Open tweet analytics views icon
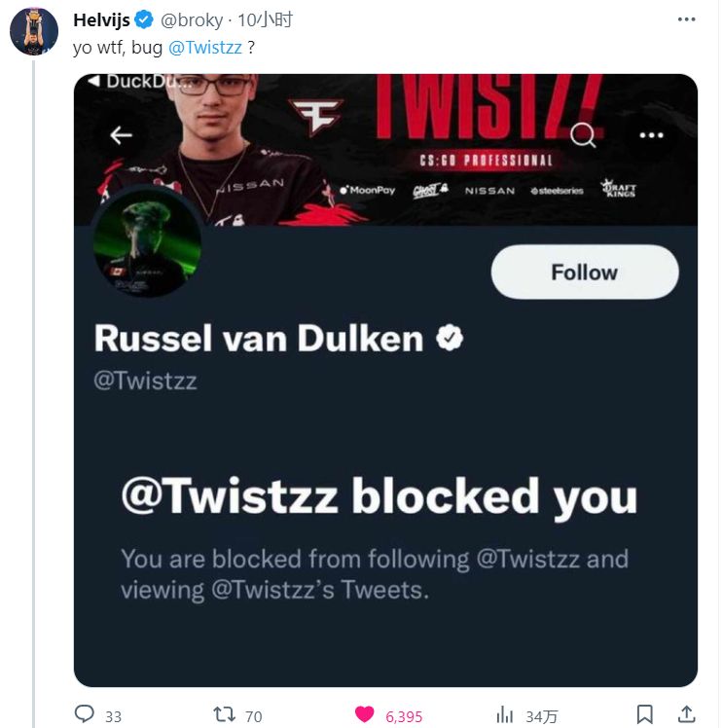This screenshot has height=728, width=723. [505, 715]
